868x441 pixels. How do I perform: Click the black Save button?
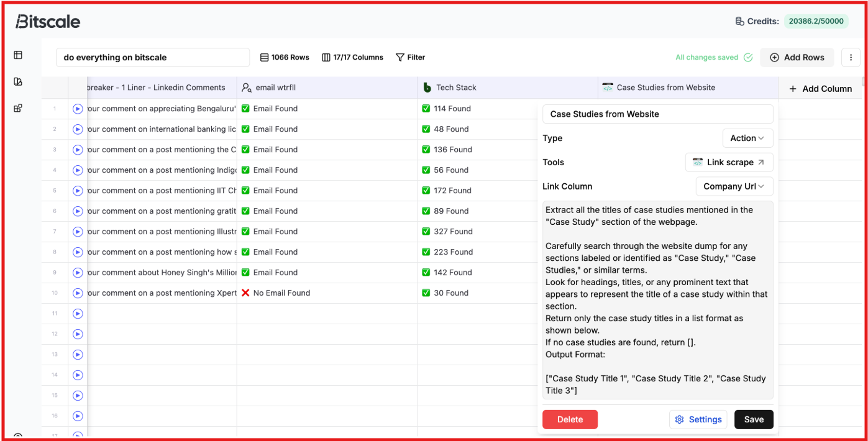tap(754, 419)
